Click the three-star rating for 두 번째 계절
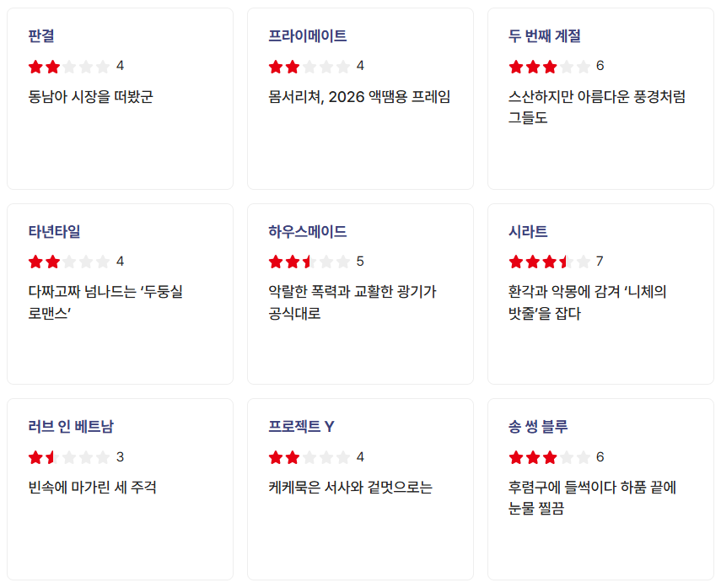The height and width of the screenshot is (588, 721). [x=550, y=66]
